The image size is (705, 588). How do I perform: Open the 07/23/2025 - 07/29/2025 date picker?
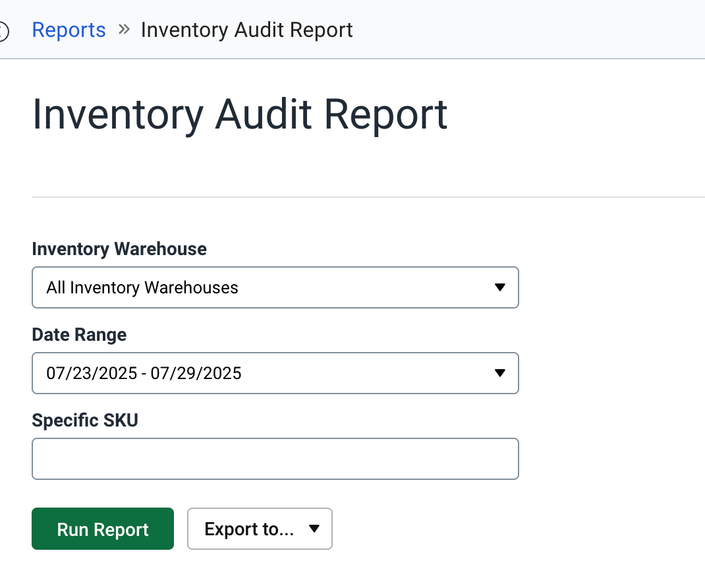[275, 373]
